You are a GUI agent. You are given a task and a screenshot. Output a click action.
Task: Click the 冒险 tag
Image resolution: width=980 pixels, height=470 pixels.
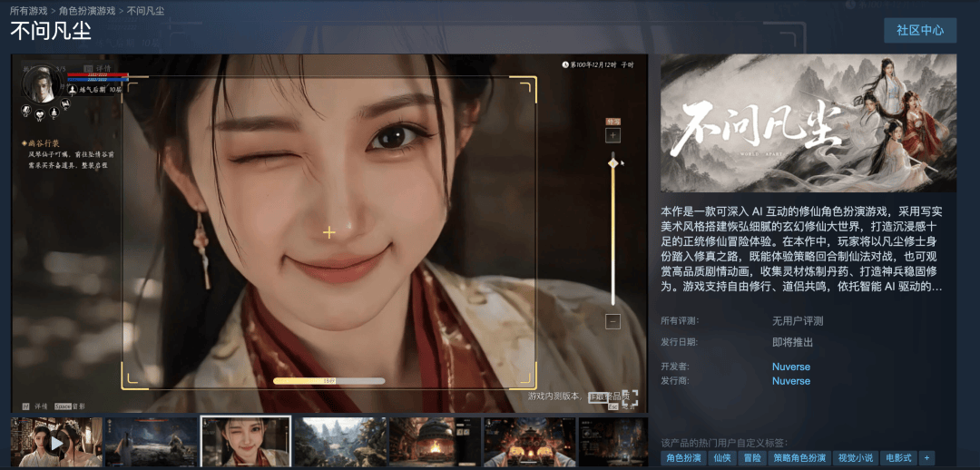point(752,458)
